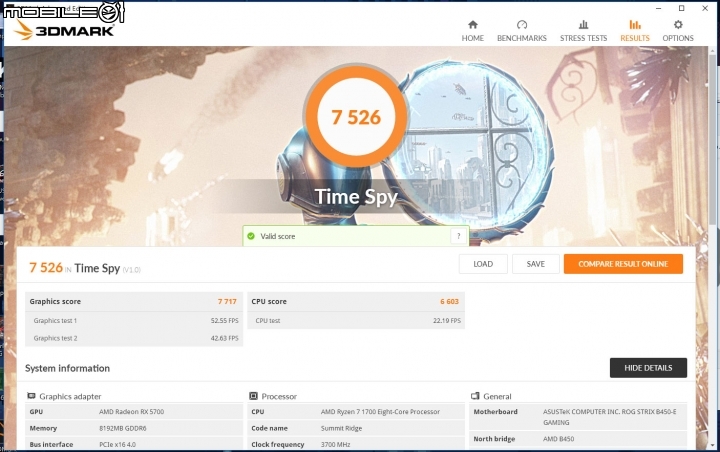The image size is (720, 452).
Task: Maximize the 3DMark window
Action: (x=681, y=8)
